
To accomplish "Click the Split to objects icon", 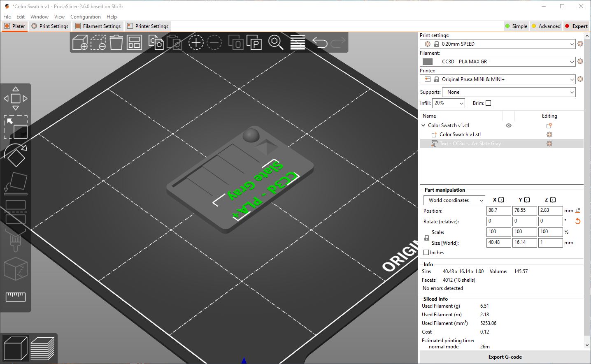I will click(236, 42).
